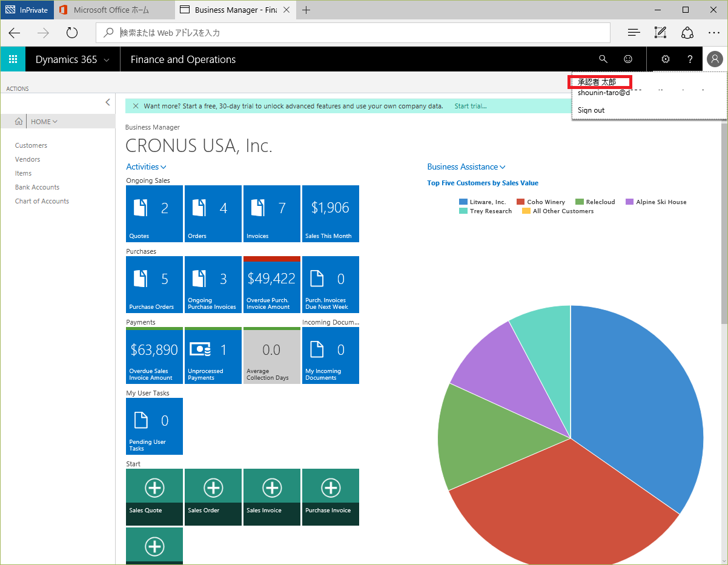This screenshot has height=565, width=728.
Task: Open the Dynamics 365 app launcher waffle
Action: click(x=13, y=59)
